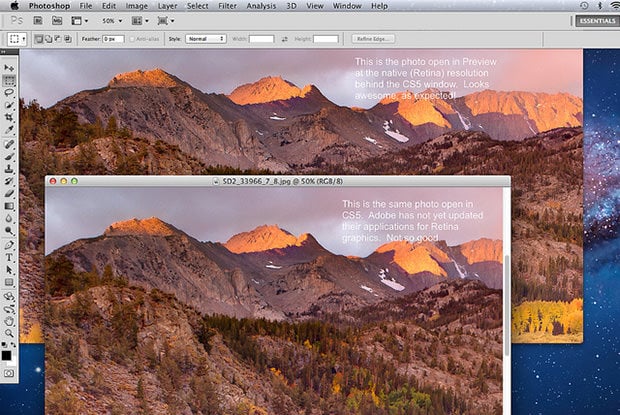Image resolution: width=620 pixels, height=415 pixels.
Task: Open the Apple menu
Action: [x=14, y=6]
